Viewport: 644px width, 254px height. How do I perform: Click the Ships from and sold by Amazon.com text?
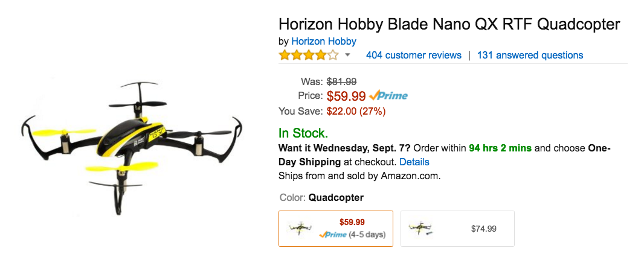359,176
